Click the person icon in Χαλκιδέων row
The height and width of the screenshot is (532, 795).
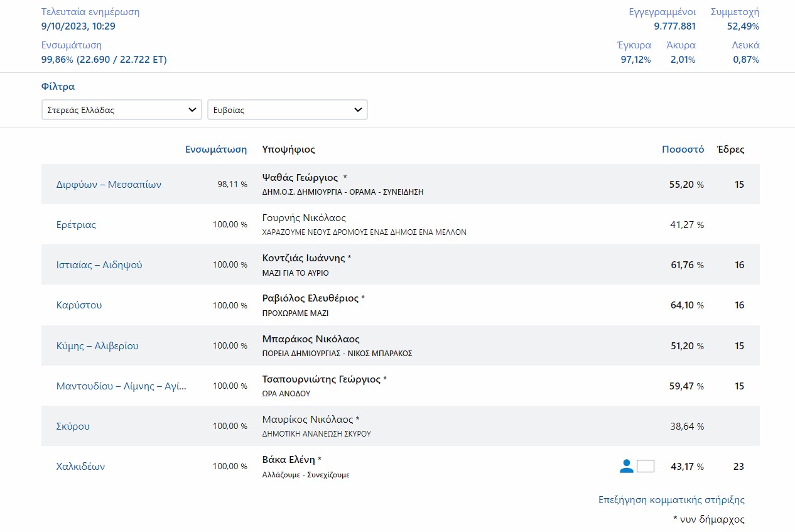[x=626, y=466]
